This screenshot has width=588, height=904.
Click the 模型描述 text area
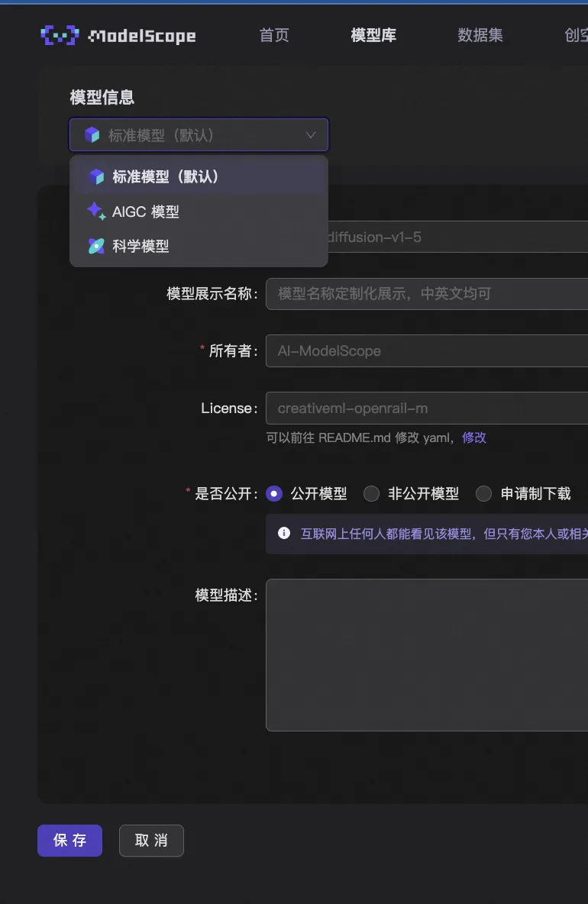[427, 655]
